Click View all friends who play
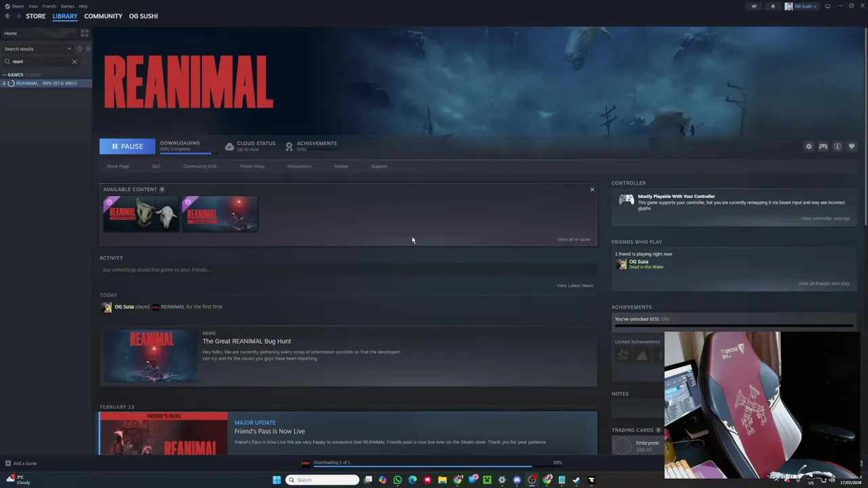 pos(824,283)
